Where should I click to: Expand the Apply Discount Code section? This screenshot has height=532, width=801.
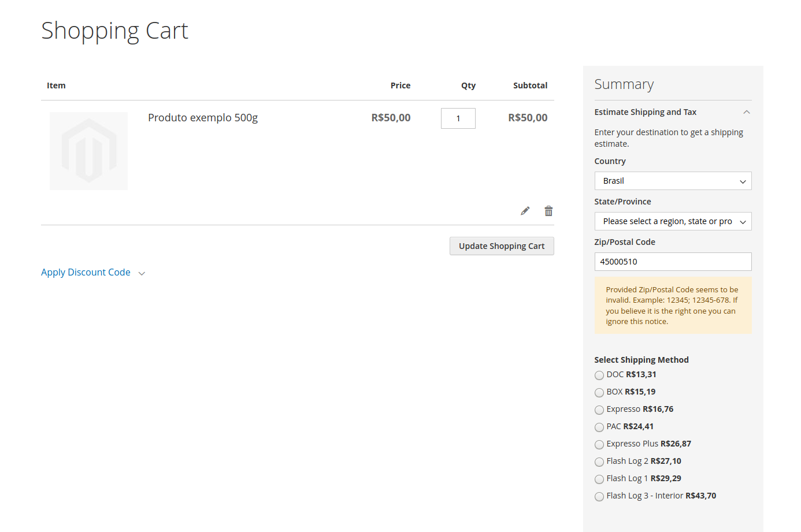pyautogui.click(x=86, y=272)
